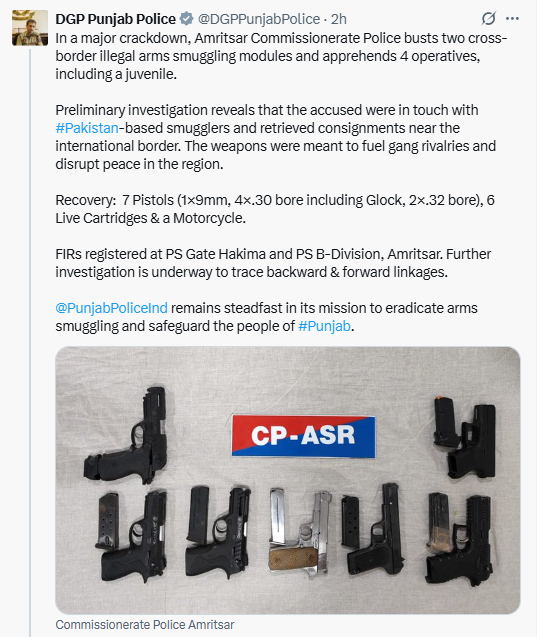Click the CP-ASR label in the photo

click(x=303, y=436)
